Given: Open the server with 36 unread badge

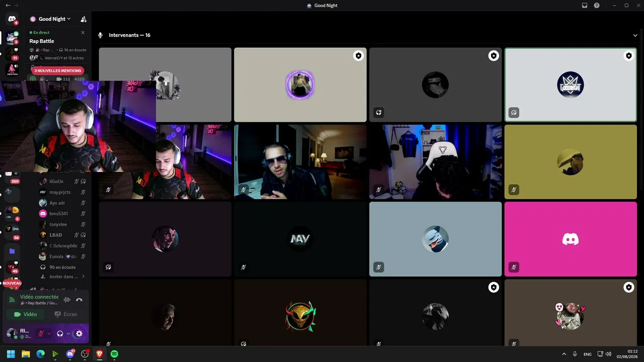Looking at the screenshot, I should coord(12,231).
